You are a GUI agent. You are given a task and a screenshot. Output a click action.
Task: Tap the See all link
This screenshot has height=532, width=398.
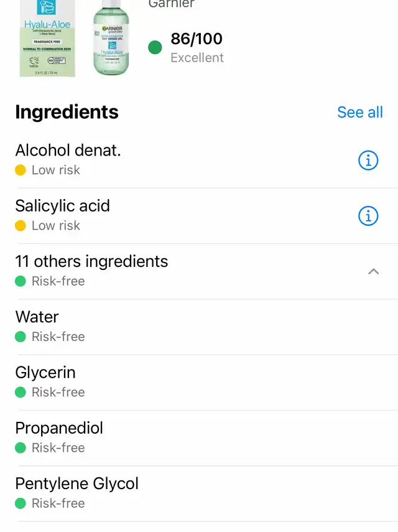coord(359,112)
